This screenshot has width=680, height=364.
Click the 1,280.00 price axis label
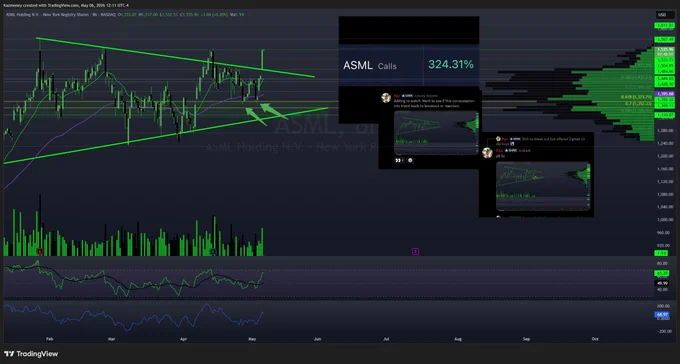pyautogui.click(x=665, y=130)
